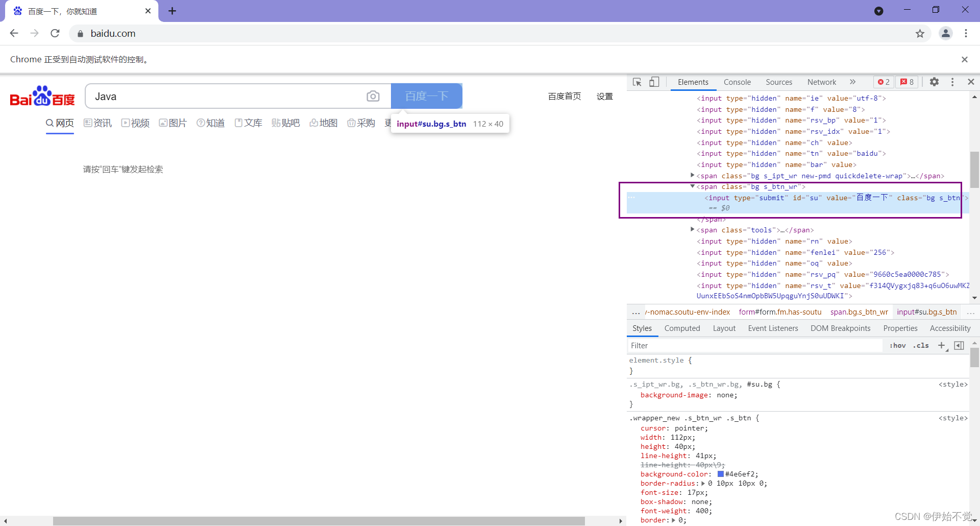Viewport: 980px width, 526px height.
Task: Select the 网页 search category
Action: pyautogui.click(x=60, y=123)
